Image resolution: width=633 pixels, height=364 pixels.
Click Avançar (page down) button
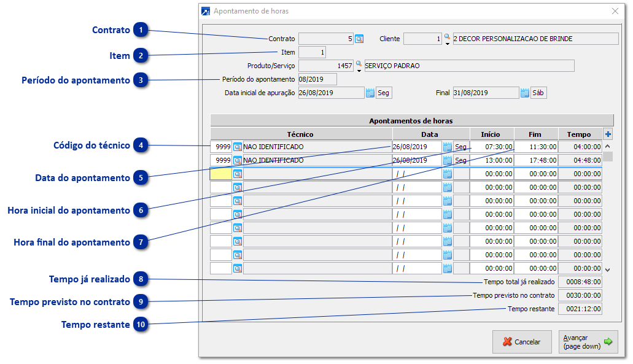coord(588,342)
